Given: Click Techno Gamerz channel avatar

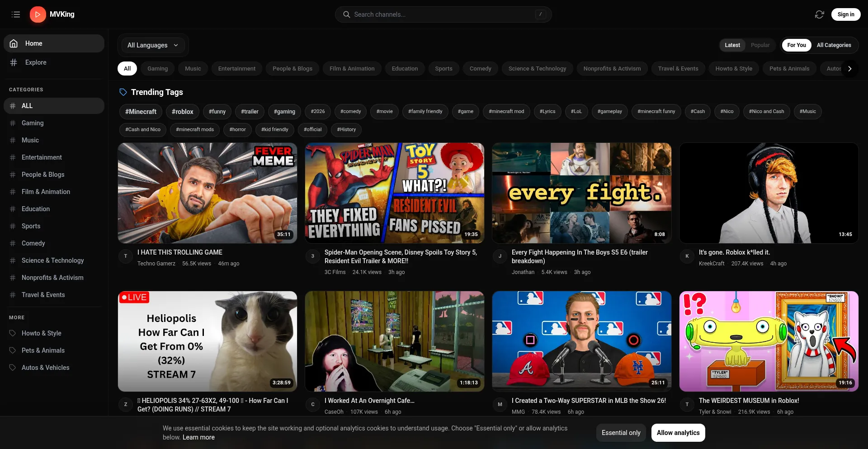Looking at the screenshot, I should tap(126, 256).
